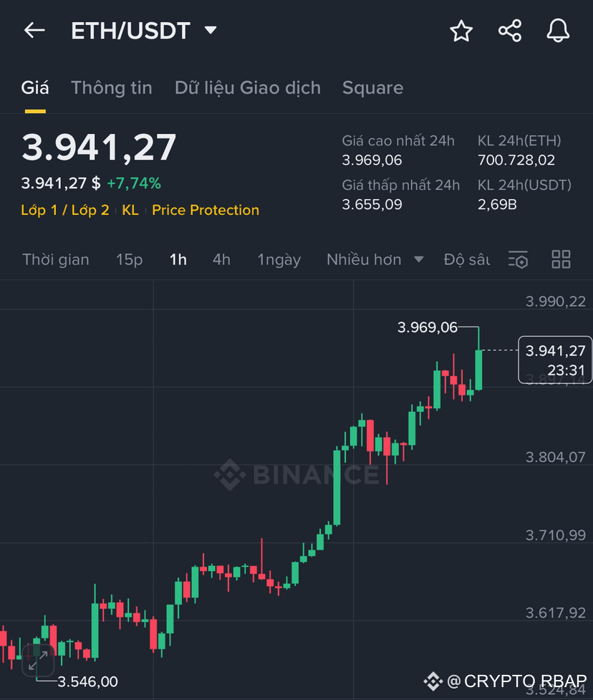Screen dimensions: 593x700
Task: Open the Dữ liệu Giao dịch tab
Action: (x=248, y=88)
